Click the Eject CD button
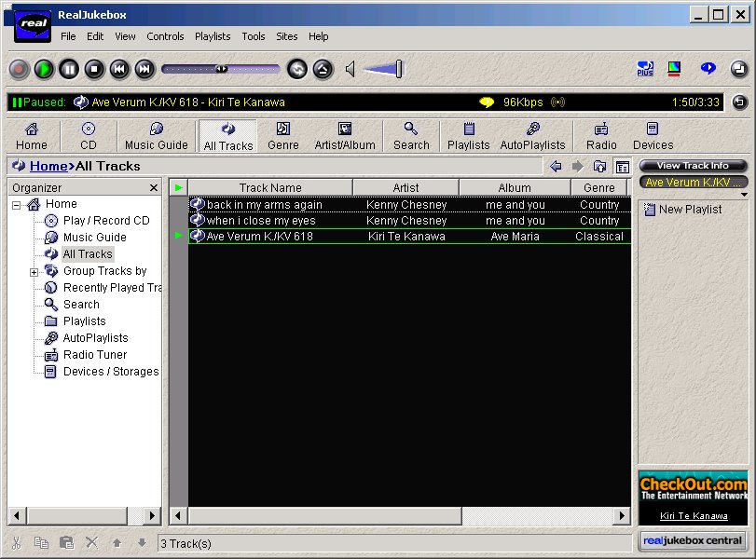 [323, 69]
